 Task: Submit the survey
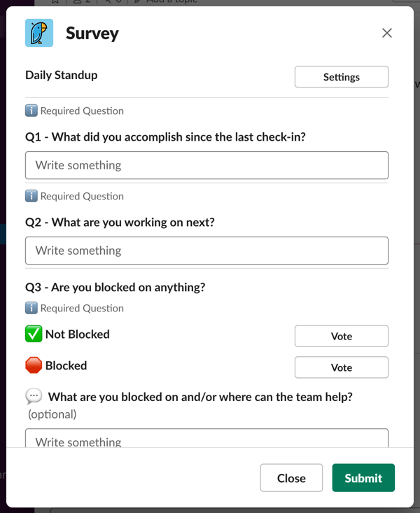[x=363, y=478]
